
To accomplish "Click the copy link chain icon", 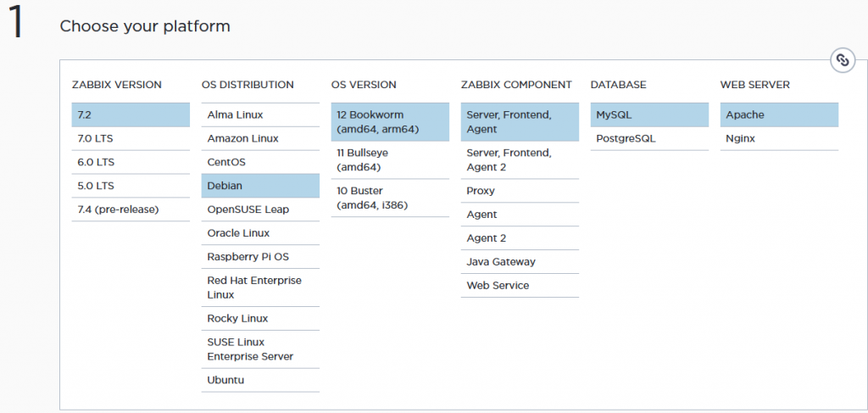I will point(842,60).
